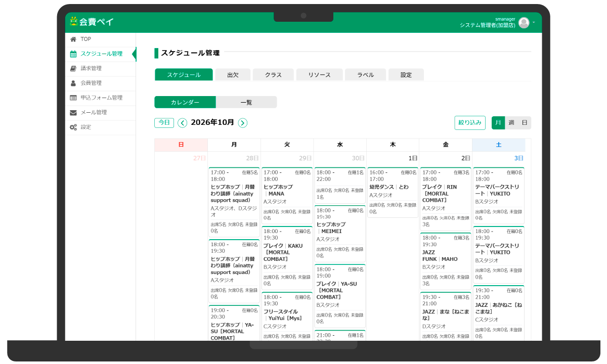
Task: Click the envelope icon for メール管理
Action: tap(73, 112)
